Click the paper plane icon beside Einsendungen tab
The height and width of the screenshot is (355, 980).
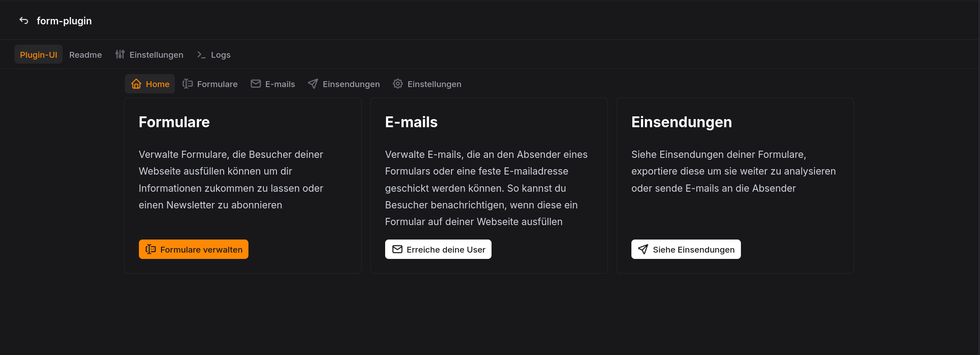click(313, 84)
